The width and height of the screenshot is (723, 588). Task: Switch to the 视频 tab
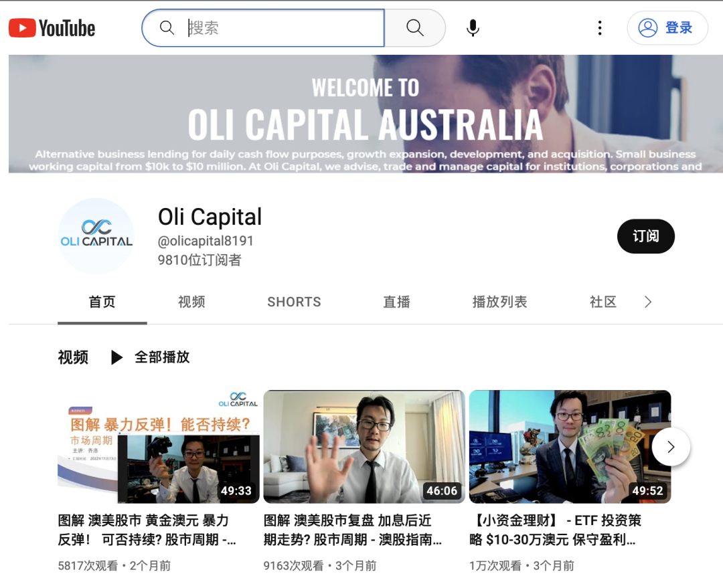click(x=191, y=302)
